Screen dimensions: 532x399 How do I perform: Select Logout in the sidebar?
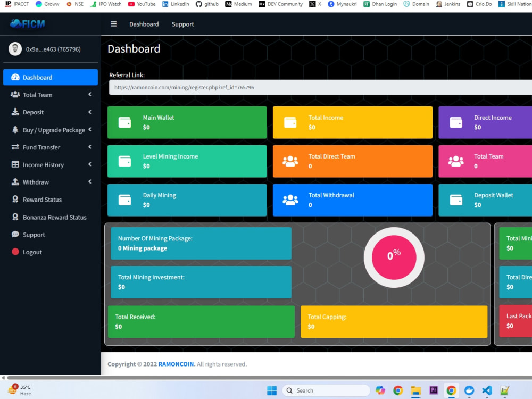[x=51, y=252]
